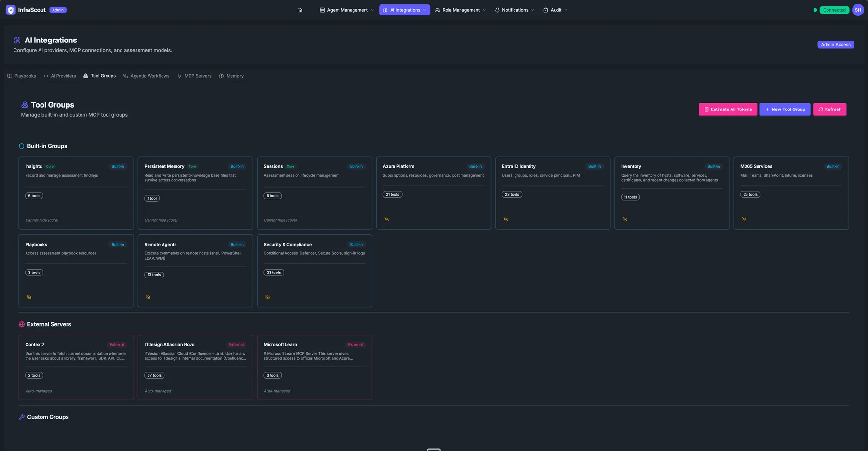The image size is (868, 451).
Task: Toggle visibility of Azure Platform group
Action: pos(387,219)
